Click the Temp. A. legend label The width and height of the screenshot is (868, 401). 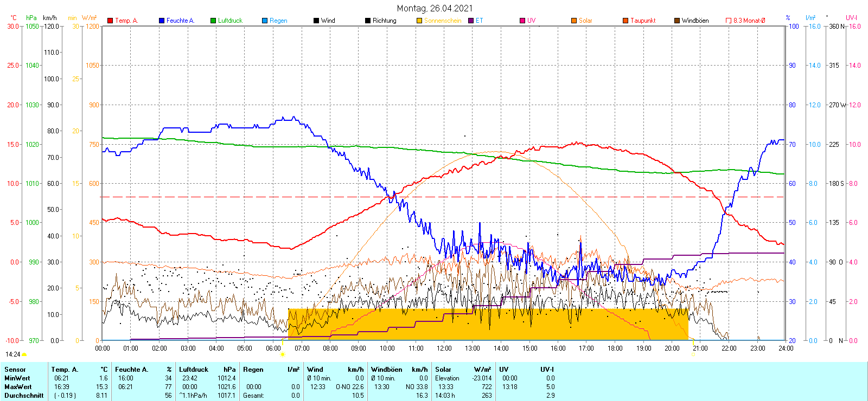126,21
